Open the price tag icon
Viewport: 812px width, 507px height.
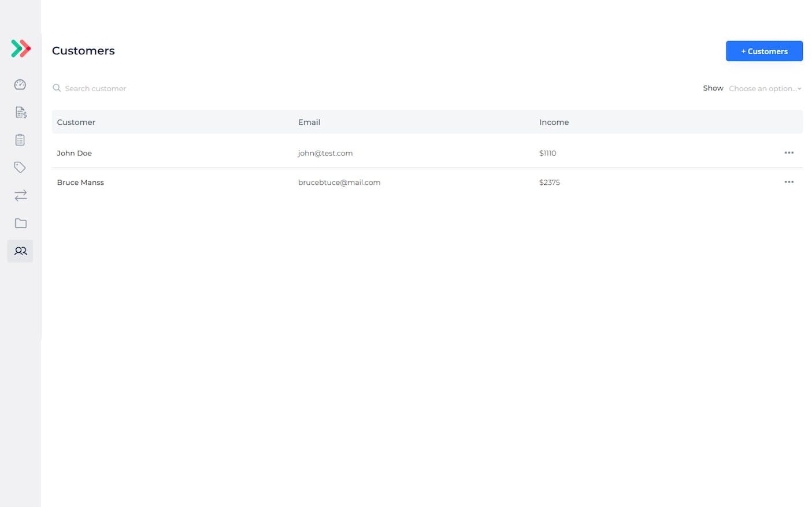(20, 167)
